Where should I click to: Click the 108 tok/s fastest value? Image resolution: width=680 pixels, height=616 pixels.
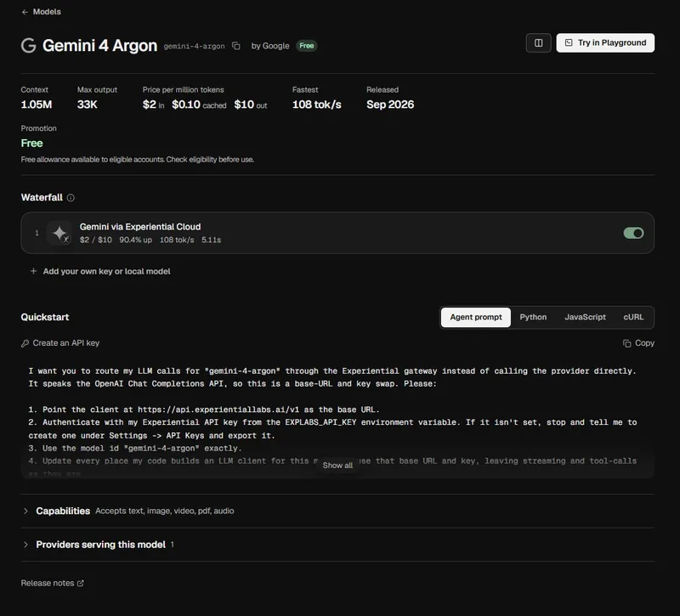click(316, 105)
